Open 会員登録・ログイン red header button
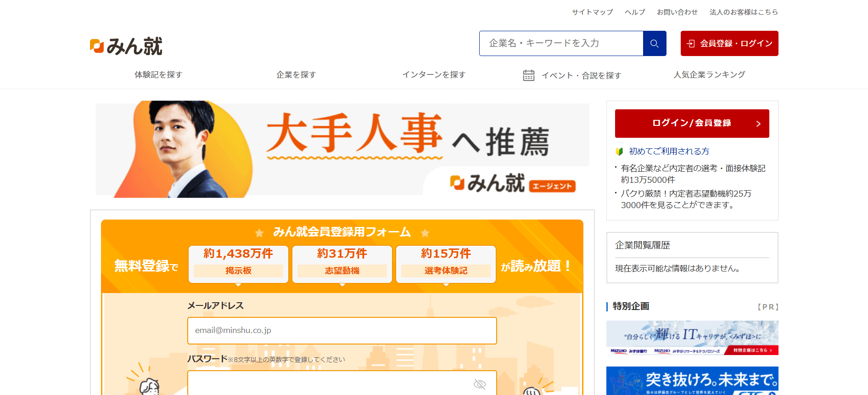The width and height of the screenshot is (868, 395). (729, 44)
